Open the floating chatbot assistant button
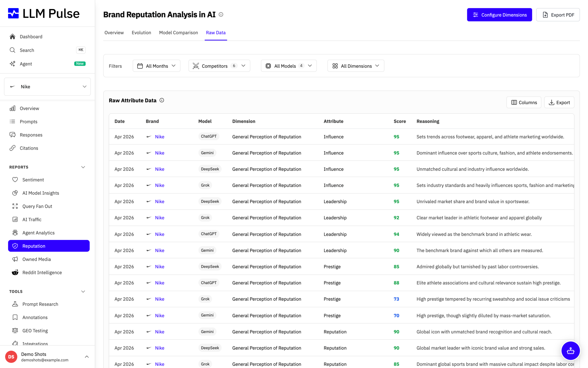The width and height of the screenshot is (588, 368). click(571, 351)
